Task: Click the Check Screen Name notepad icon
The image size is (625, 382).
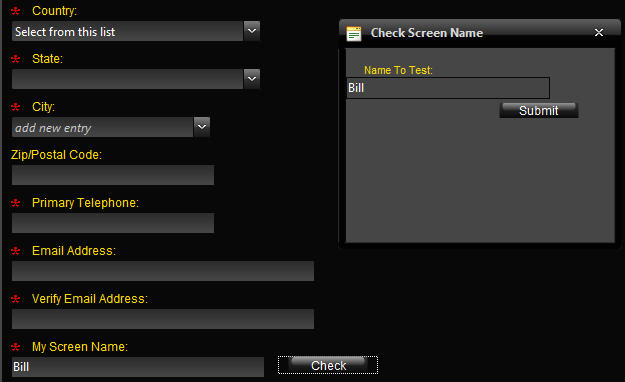Action: coord(354,33)
